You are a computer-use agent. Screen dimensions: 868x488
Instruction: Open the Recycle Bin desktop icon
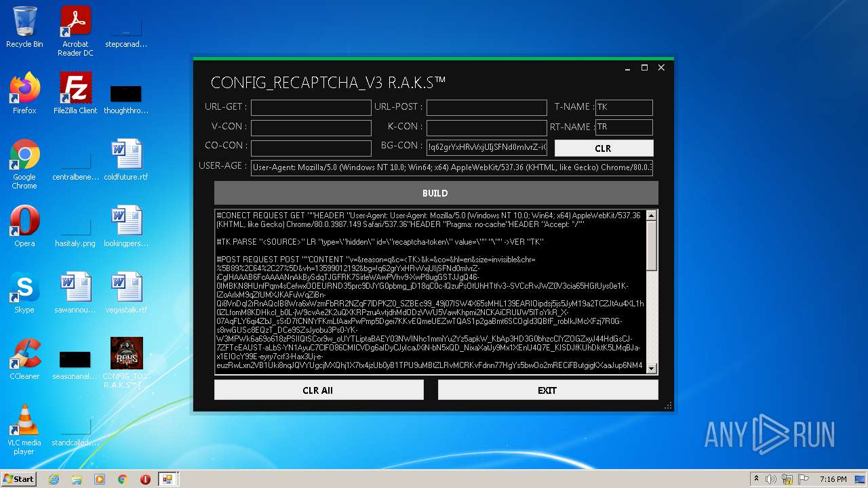tap(24, 27)
